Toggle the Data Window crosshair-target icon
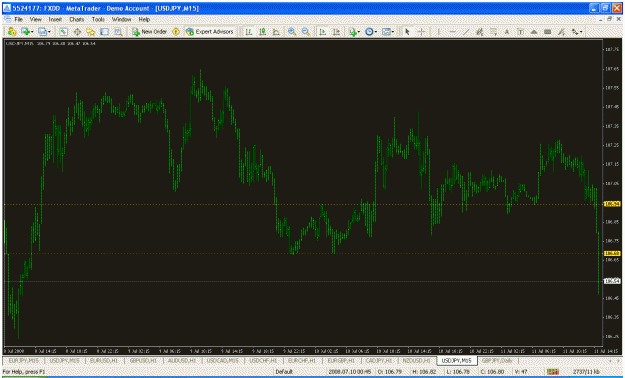The width and height of the screenshot is (625, 378). pos(77,32)
